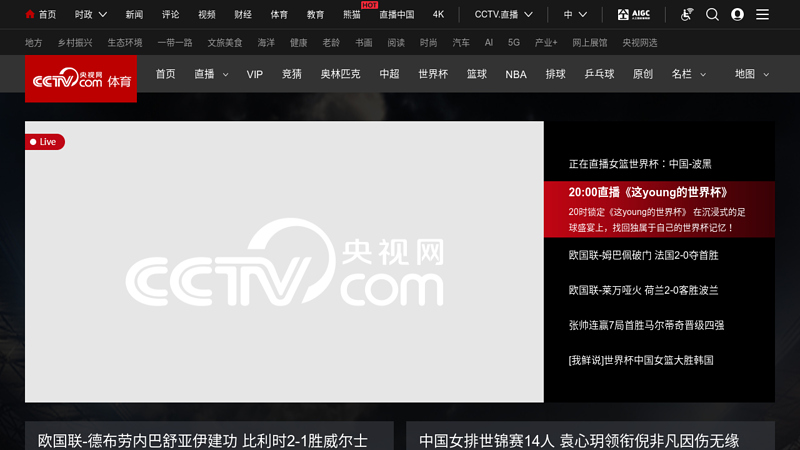
Task: Go to 海洋 section
Action: pyautogui.click(x=266, y=43)
